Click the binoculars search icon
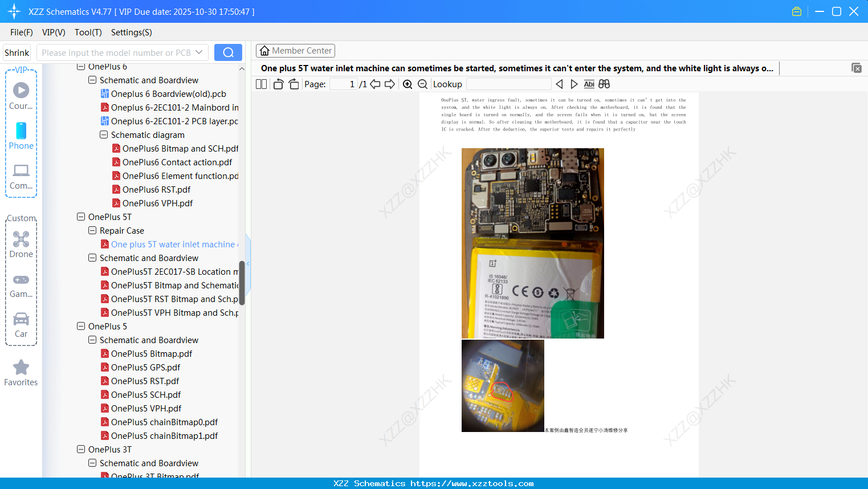This screenshot has height=489, width=868. 604,84
